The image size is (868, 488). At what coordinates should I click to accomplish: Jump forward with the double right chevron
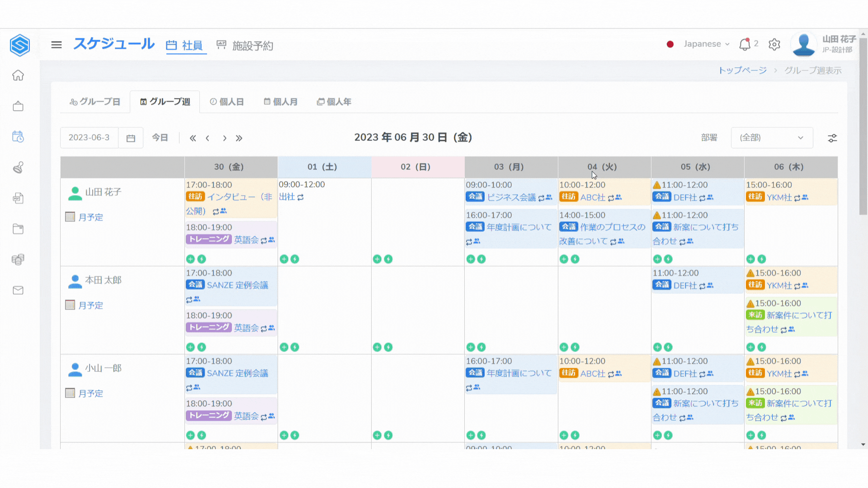pyautogui.click(x=239, y=138)
